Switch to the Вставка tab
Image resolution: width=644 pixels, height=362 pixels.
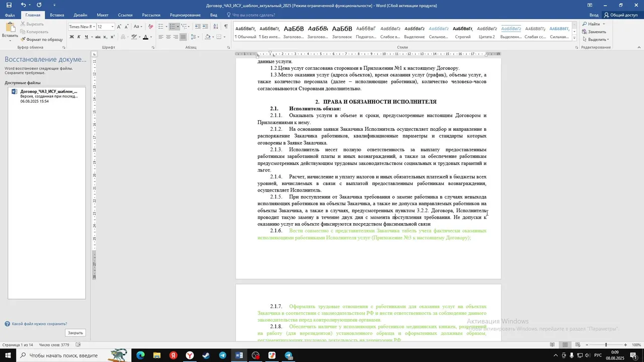57,15
